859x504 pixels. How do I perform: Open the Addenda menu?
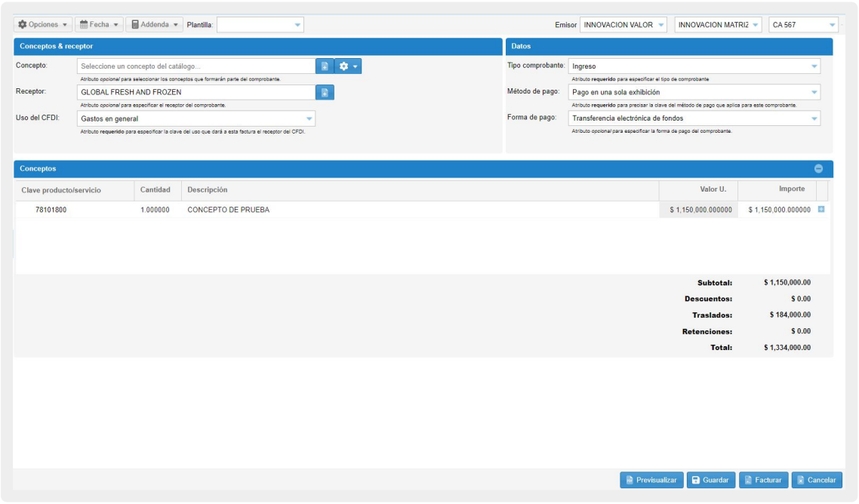154,25
